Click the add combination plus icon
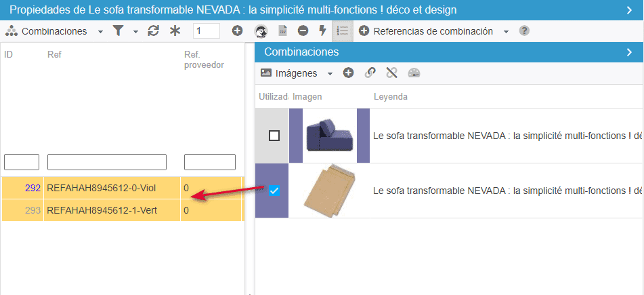The height and width of the screenshot is (295, 644). coord(237,31)
